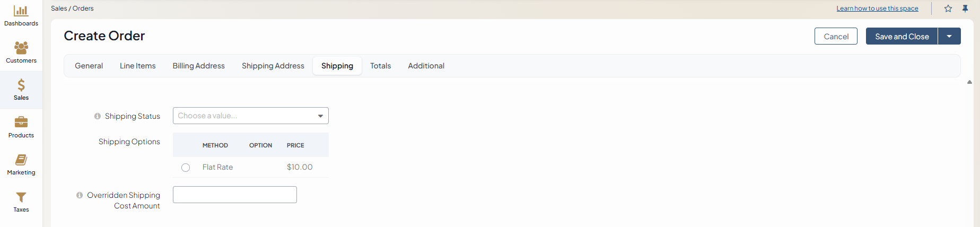The width and height of the screenshot is (980, 227).
Task: Open the Taxes funnel icon
Action: 21,197
